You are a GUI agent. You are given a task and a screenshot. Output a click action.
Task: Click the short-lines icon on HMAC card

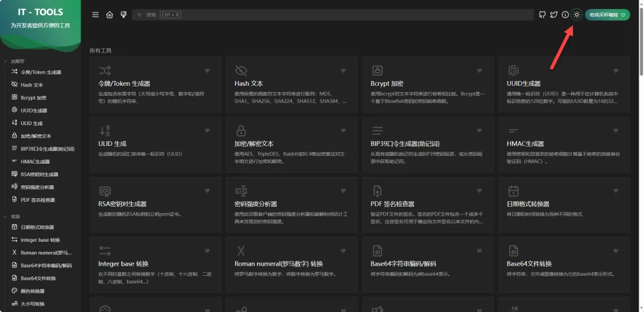(x=513, y=131)
